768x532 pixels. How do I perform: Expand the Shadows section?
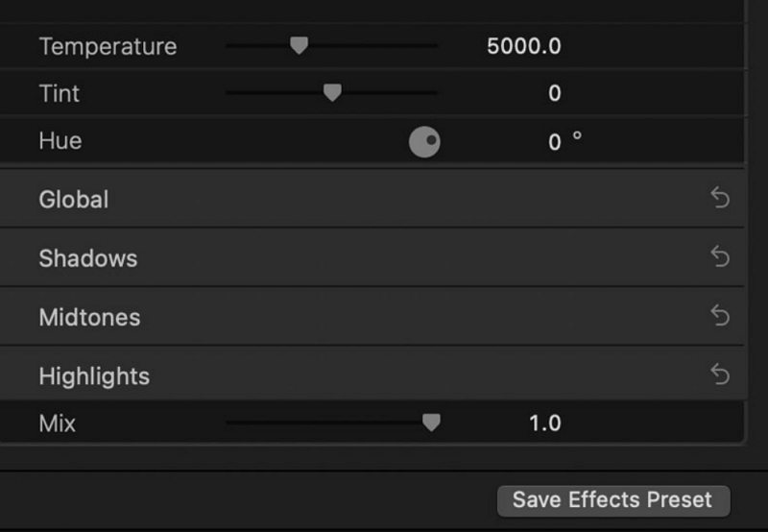click(88, 258)
